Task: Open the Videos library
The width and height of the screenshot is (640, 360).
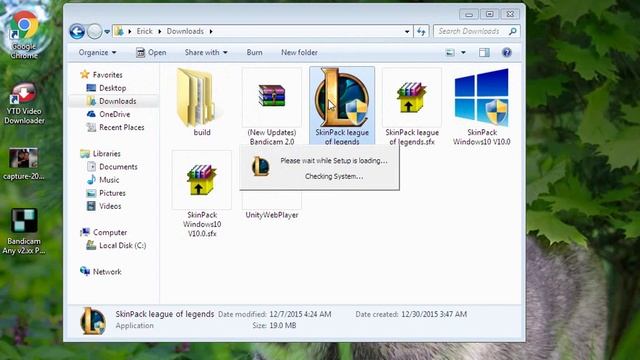Action: tap(104, 206)
